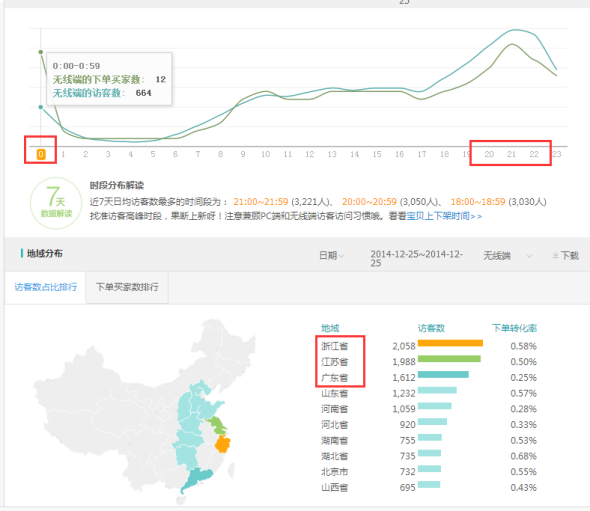The height and width of the screenshot is (511, 590).
Task: Open the 宝贝上下架时间 link
Action: point(444,216)
